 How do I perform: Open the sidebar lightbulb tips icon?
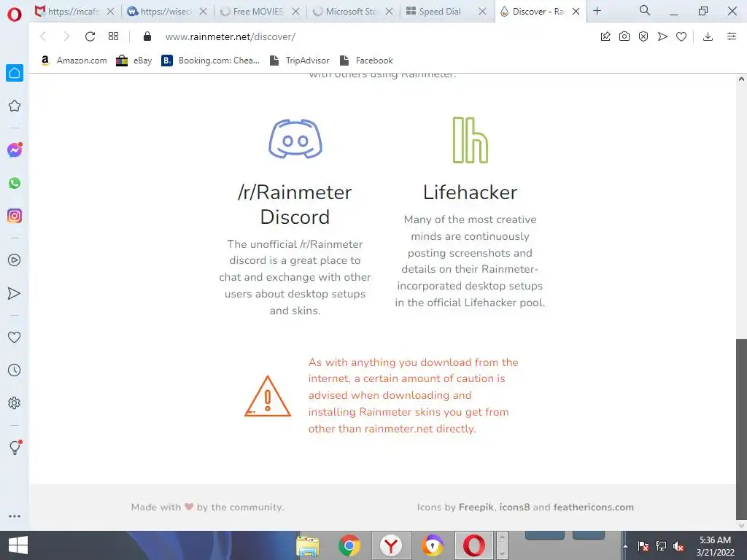click(x=15, y=447)
